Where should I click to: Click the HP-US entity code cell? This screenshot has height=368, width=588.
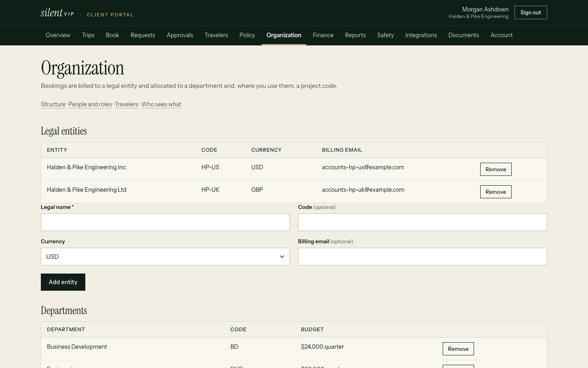(x=210, y=167)
